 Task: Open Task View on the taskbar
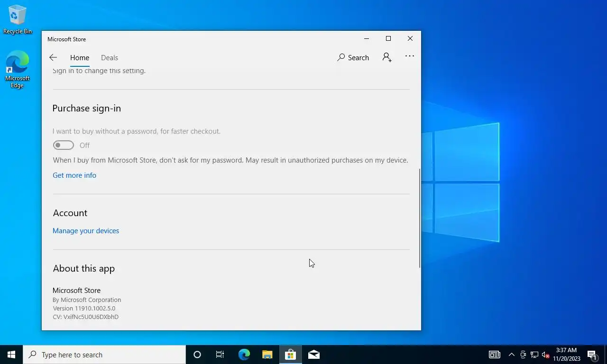pos(220,355)
